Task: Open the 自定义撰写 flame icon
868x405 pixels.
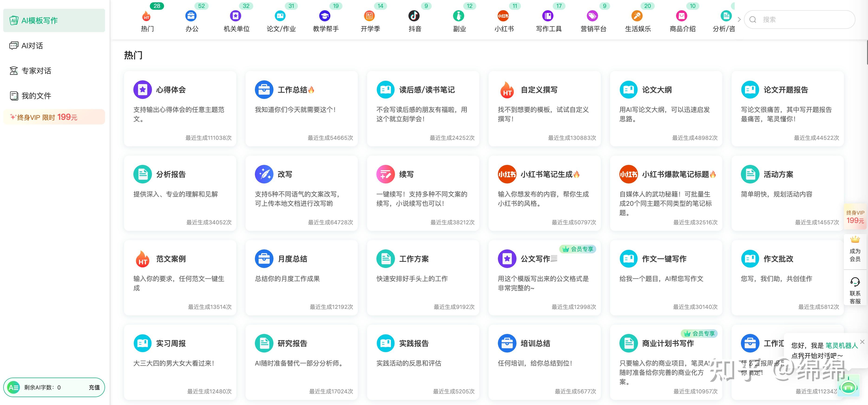Action: point(507,90)
